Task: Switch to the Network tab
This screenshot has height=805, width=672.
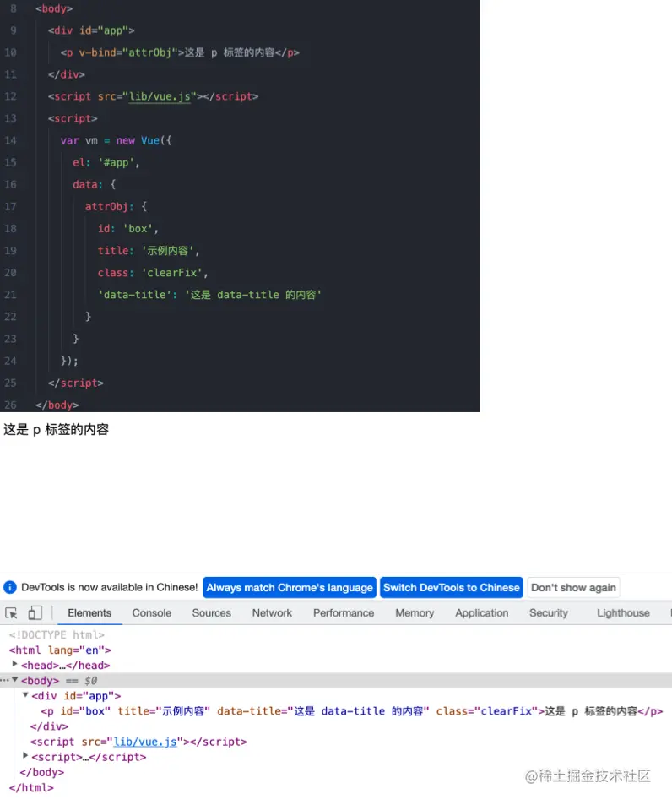Action: tap(272, 613)
